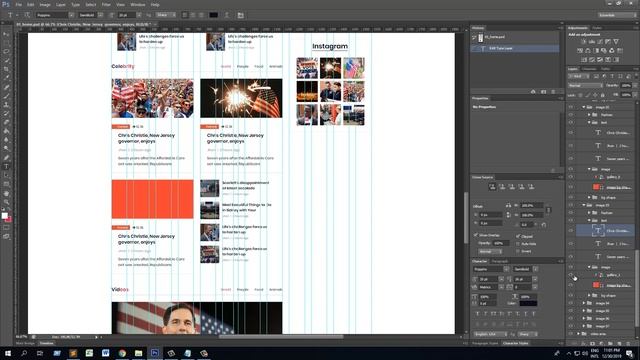The image size is (640, 360).
Task: Delete layer using Layers panel trash
Action: click(628, 343)
